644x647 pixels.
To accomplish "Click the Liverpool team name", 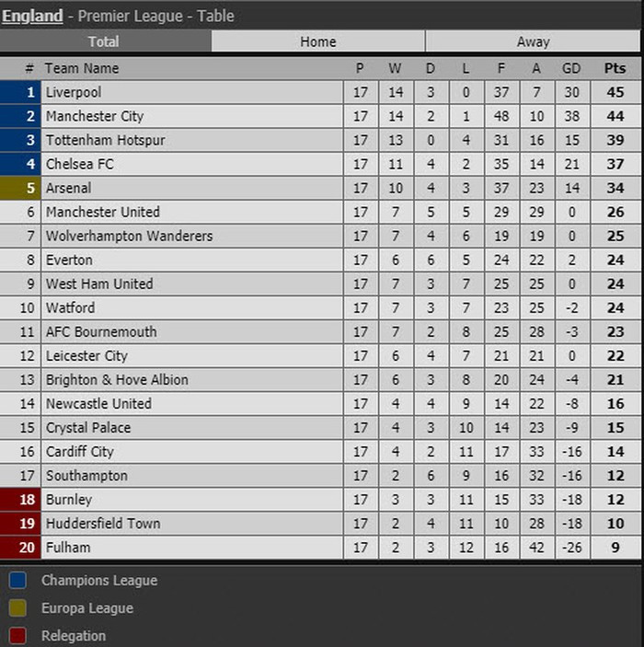I will [74, 92].
